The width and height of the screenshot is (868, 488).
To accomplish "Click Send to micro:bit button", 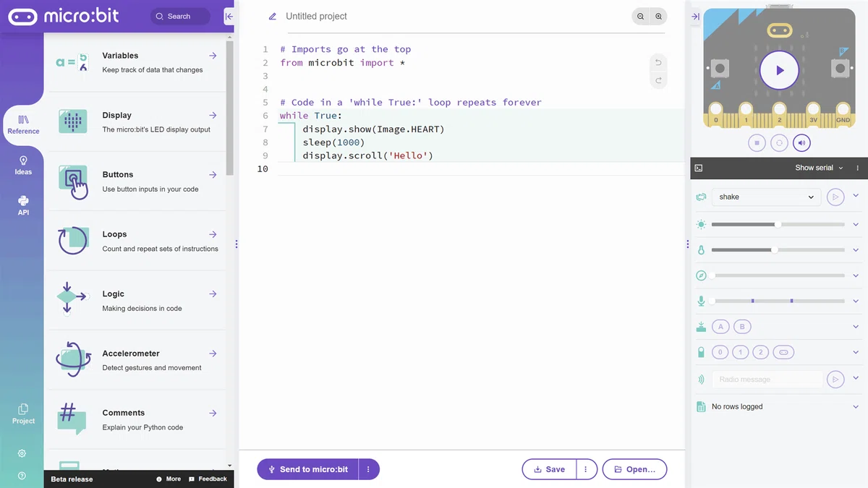I will click(308, 469).
